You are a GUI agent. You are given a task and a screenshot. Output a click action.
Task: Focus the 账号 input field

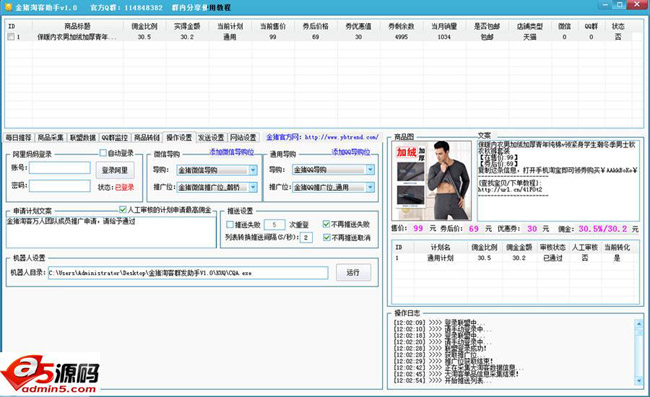click(x=60, y=168)
